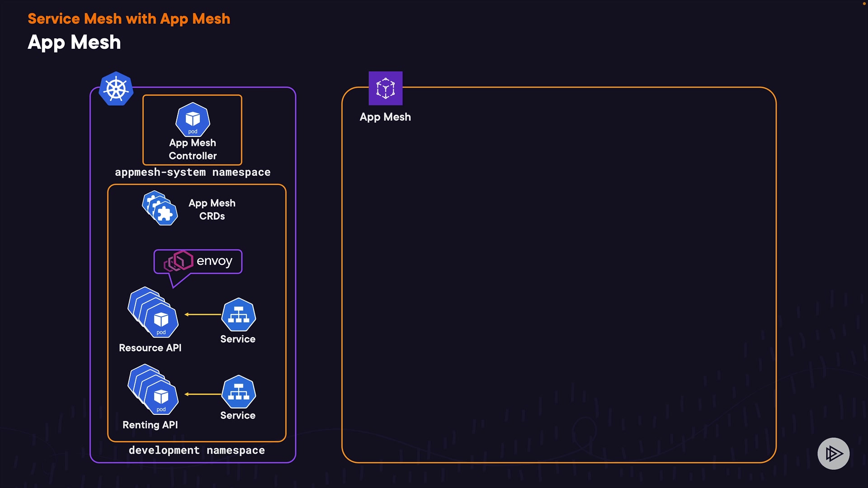Click the Resource API pod stack icon
The image size is (868, 488).
[x=153, y=313]
